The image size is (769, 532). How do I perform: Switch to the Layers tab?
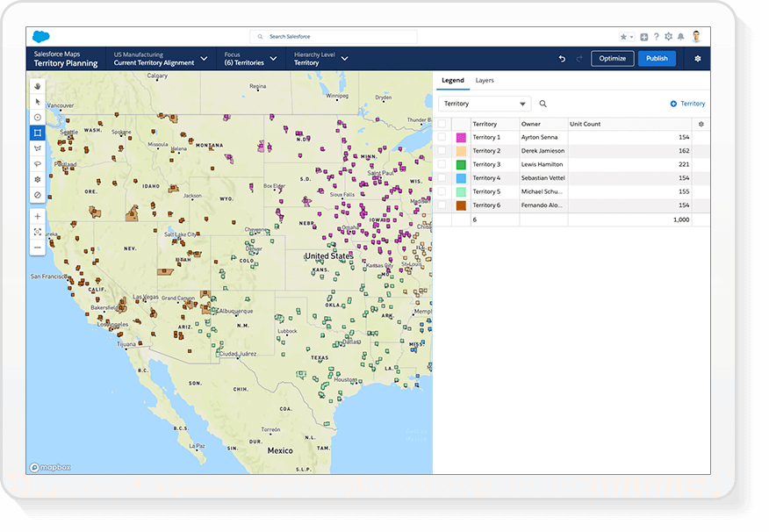[484, 80]
